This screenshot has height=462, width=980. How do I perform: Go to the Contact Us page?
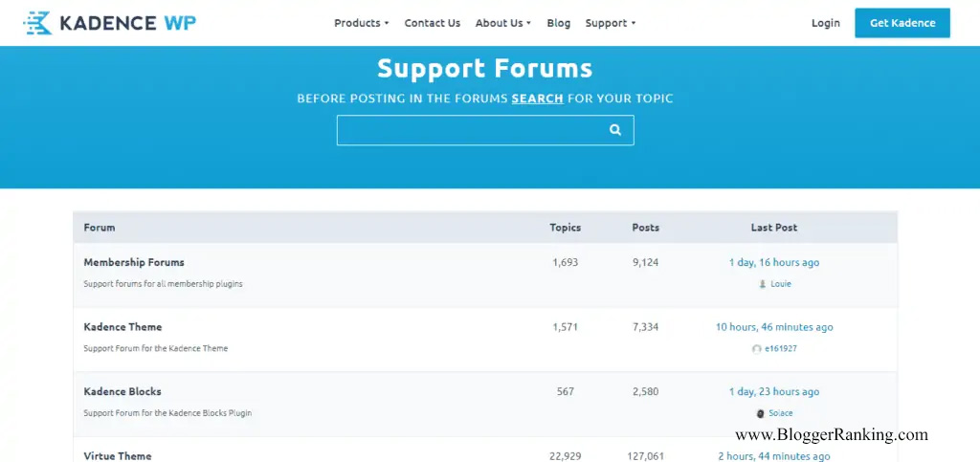[x=432, y=23]
